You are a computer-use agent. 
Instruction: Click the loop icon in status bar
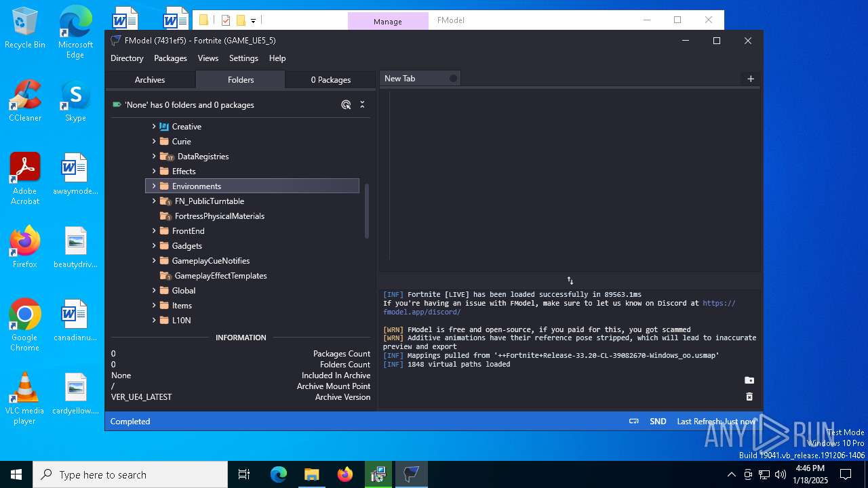tap(634, 421)
